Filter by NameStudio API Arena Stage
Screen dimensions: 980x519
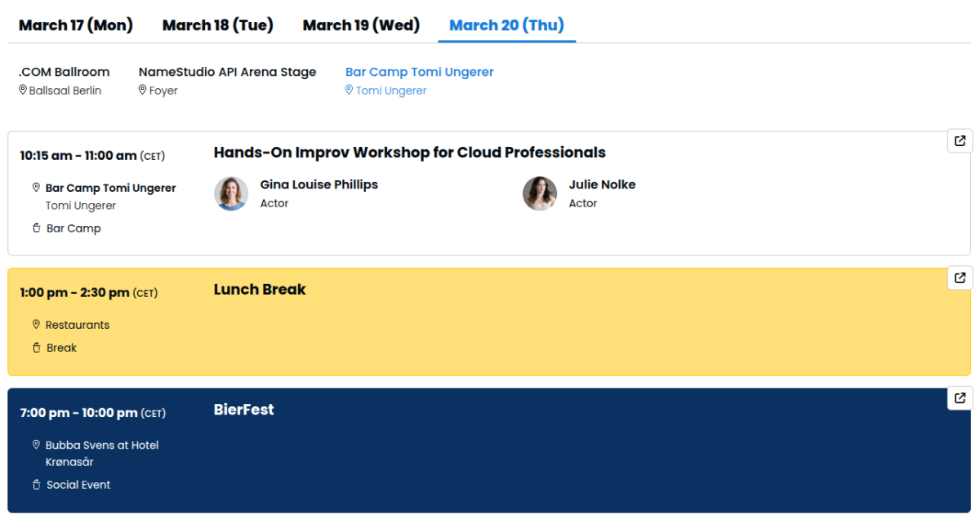[227, 72]
